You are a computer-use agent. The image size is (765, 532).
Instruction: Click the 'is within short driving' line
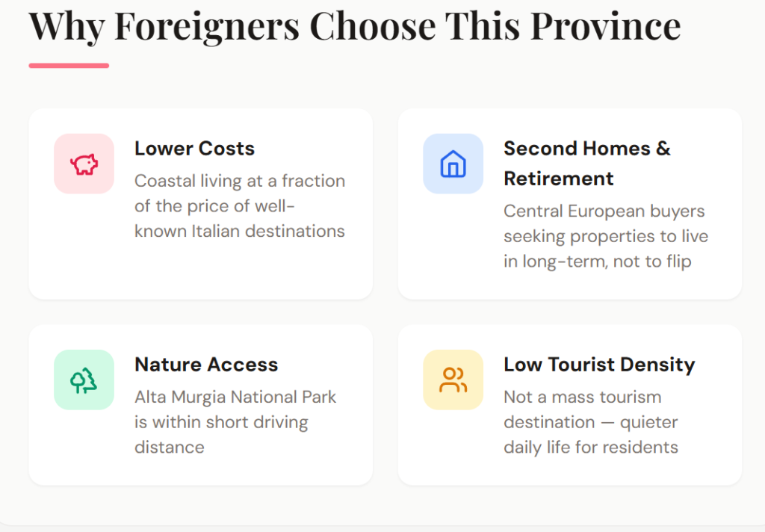pos(221,422)
